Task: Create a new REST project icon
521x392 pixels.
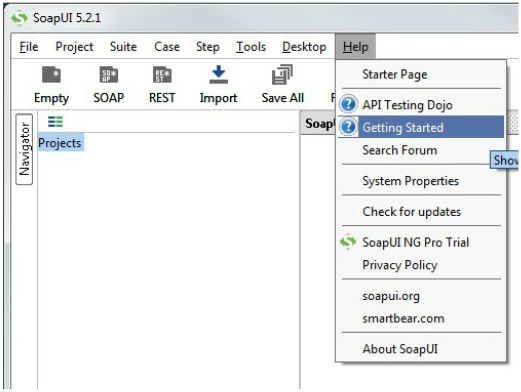Action: pos(162,75)
